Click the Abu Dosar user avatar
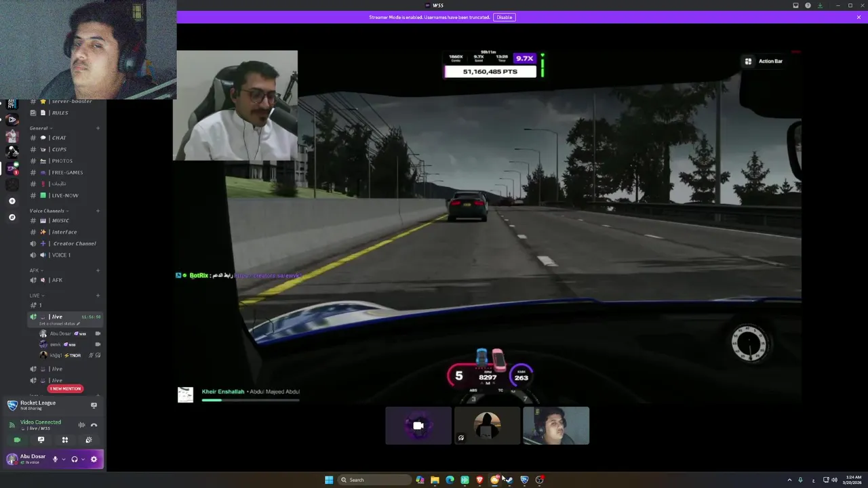Image resolution: width=868 pixels, height=488 pixels. coord(12,459)
